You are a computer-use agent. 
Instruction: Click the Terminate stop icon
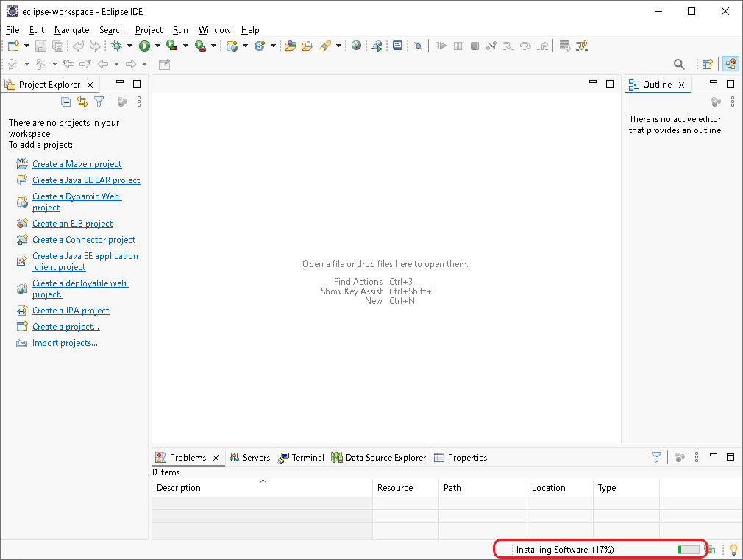coord(474,46)
